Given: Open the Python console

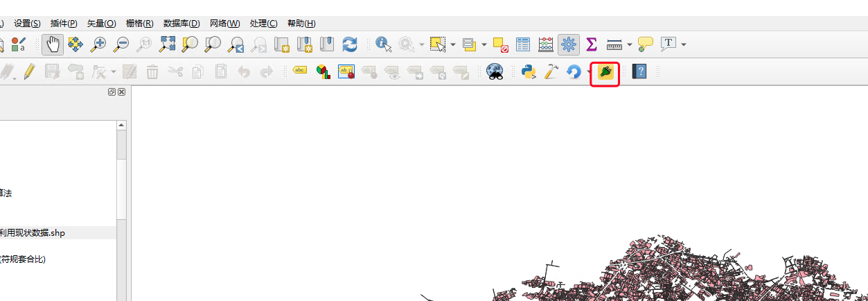Looking at the screenshot, I should click(529, 71).
